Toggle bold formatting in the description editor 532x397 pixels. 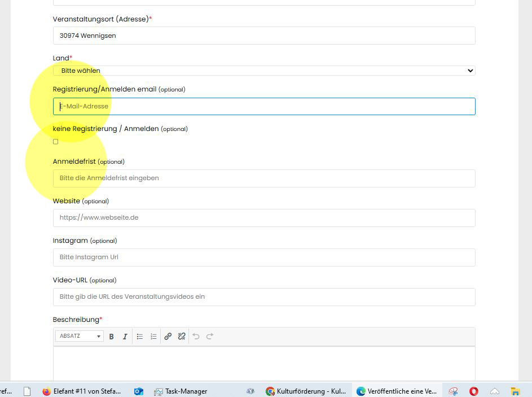point(111,337)
